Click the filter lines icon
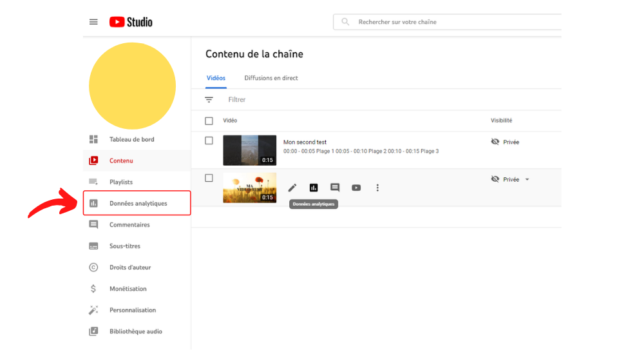644x361 pixels. tap(209, 99)
